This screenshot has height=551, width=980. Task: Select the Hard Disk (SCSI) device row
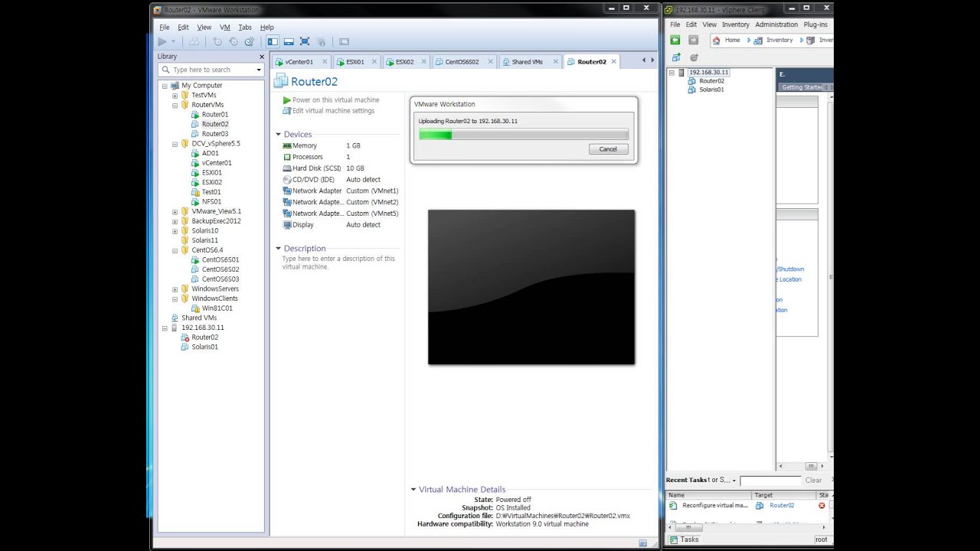point(341,168)
